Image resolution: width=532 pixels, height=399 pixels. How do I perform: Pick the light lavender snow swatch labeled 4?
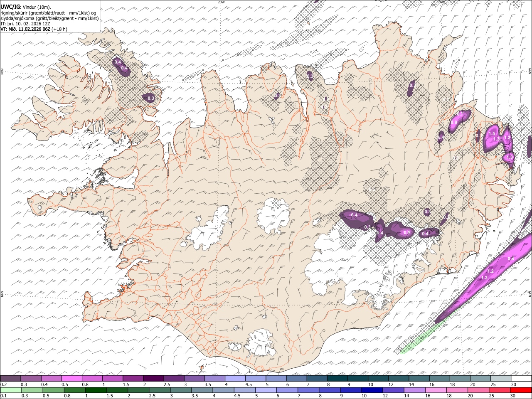click(235, 379)
